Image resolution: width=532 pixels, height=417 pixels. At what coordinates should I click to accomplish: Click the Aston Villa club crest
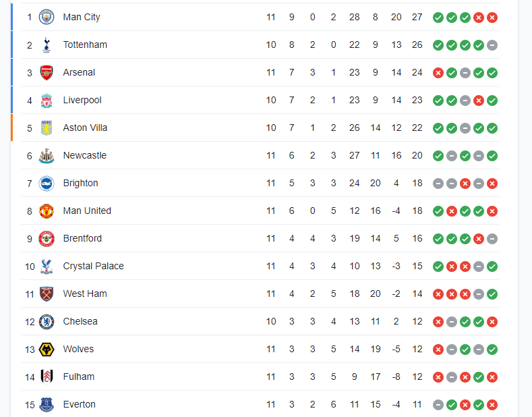tap(47, 128)
